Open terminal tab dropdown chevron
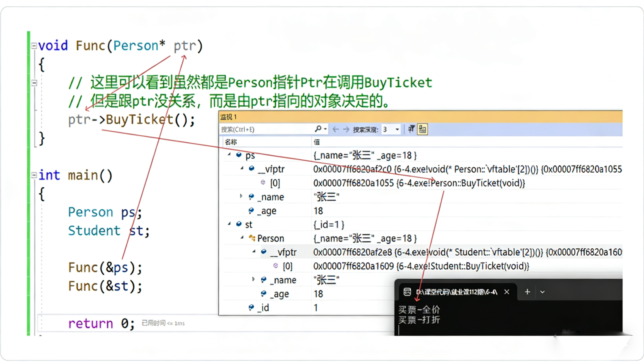The width and height of the screenshot is (644, 362). [x=542, y=292]
